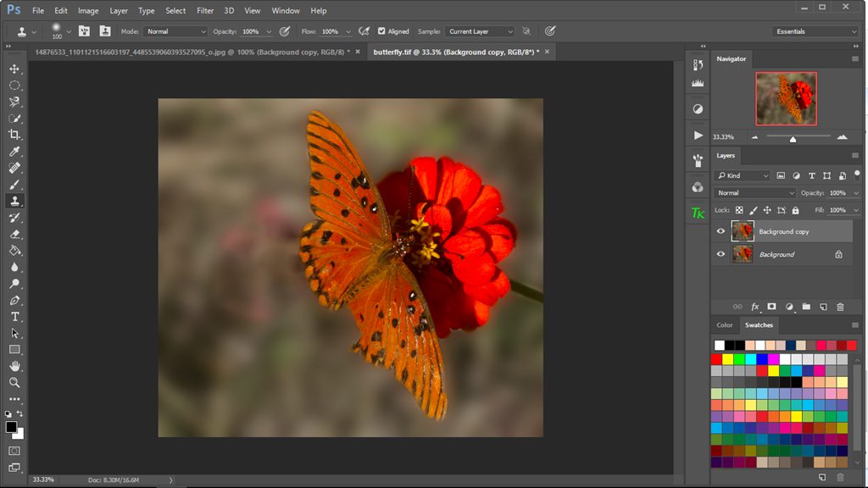Switch to the 14876533 jpg document tab
868x488 pixels.
tap(186, 52)
